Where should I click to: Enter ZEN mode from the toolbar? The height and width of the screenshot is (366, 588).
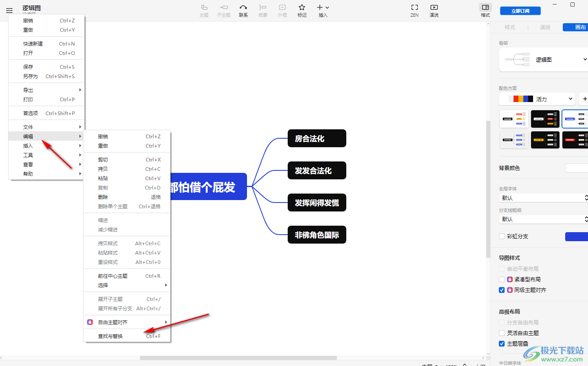pyautogui.click(x=415, y=11)
